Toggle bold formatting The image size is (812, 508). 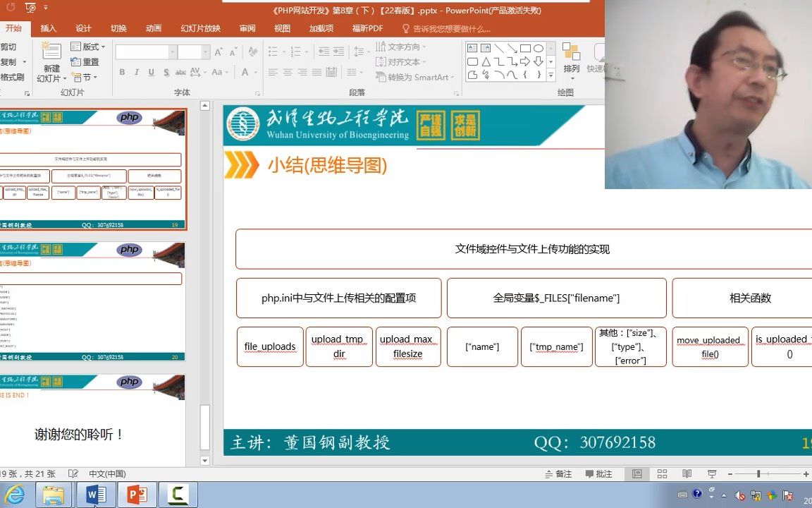click(121, 73)
